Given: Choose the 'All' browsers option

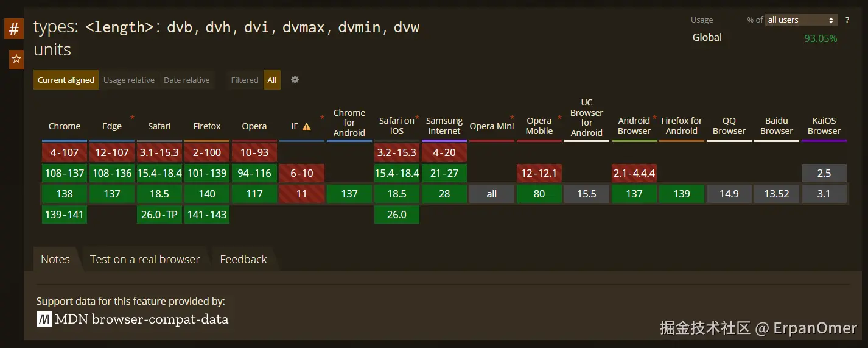Looking at the screenshot, I should (x=272, y=80).
